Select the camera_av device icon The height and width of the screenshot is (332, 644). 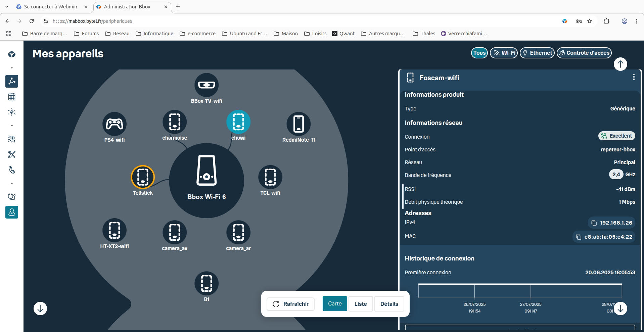pos(175,232)
